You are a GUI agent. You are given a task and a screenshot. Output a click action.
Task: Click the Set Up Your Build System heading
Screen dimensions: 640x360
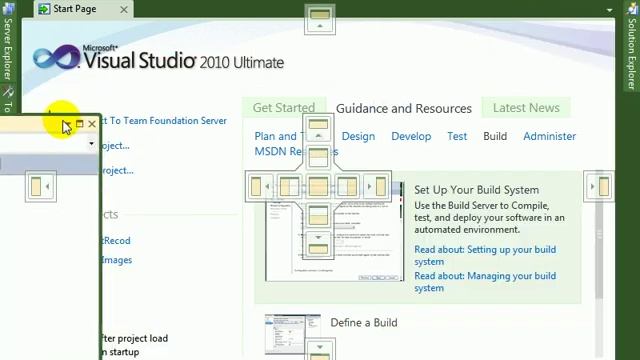476,190
